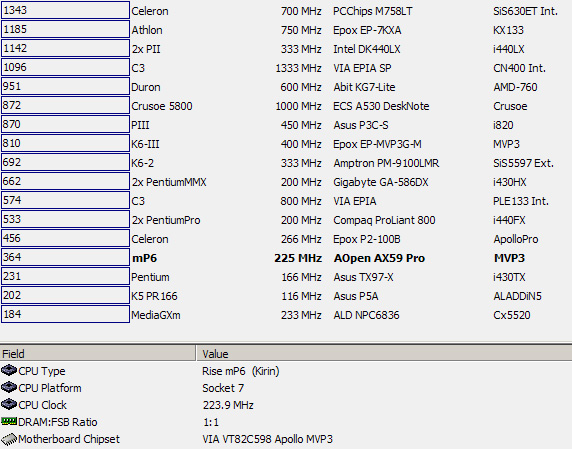
Task: Select the 951 score bar for Duron
Action: click(65, 86)
